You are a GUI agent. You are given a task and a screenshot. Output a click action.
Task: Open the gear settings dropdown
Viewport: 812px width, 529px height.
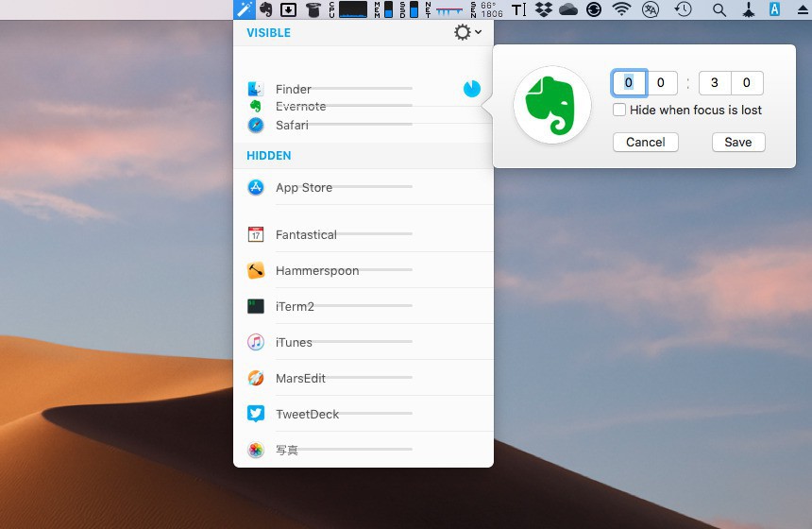coord(466,32)
